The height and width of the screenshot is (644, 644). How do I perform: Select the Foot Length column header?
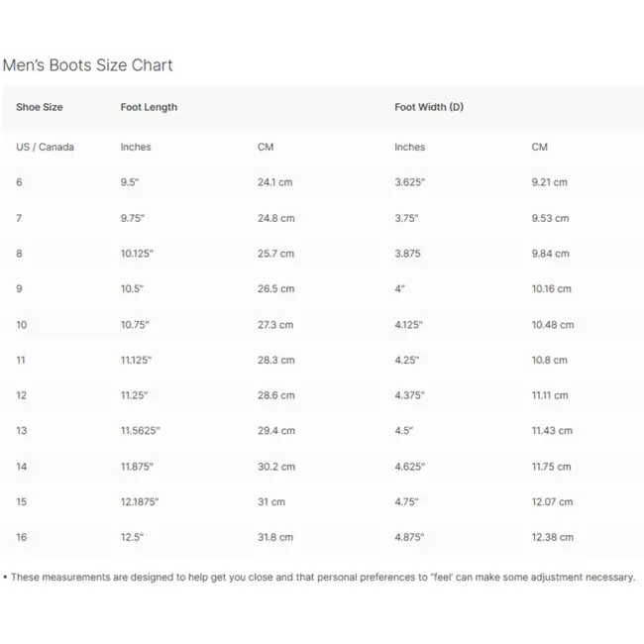tap(149, 107)
